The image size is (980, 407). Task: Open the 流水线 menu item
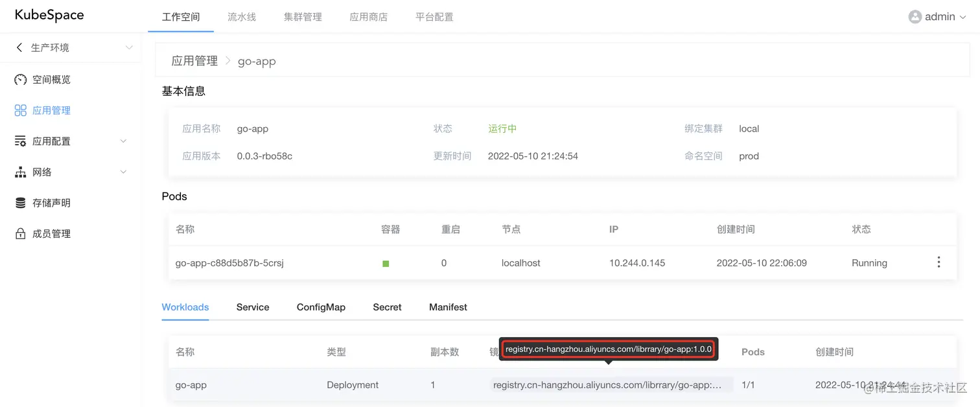tap(241, 16)
